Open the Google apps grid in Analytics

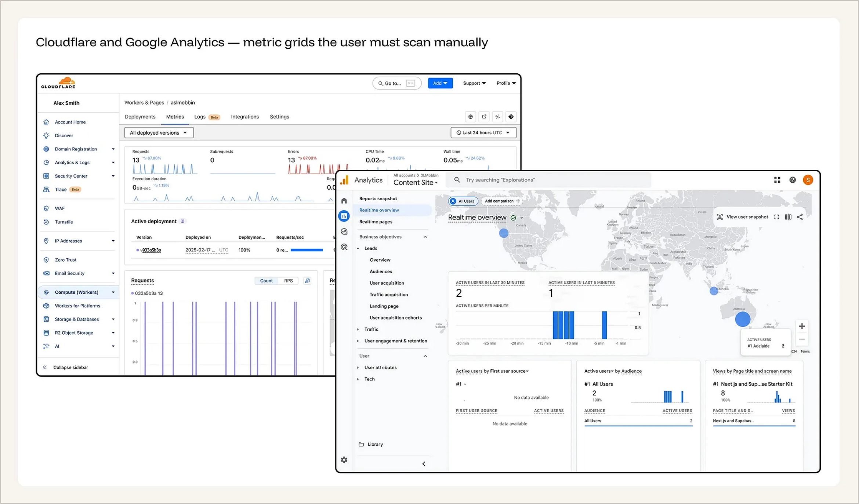click(777, 180)
